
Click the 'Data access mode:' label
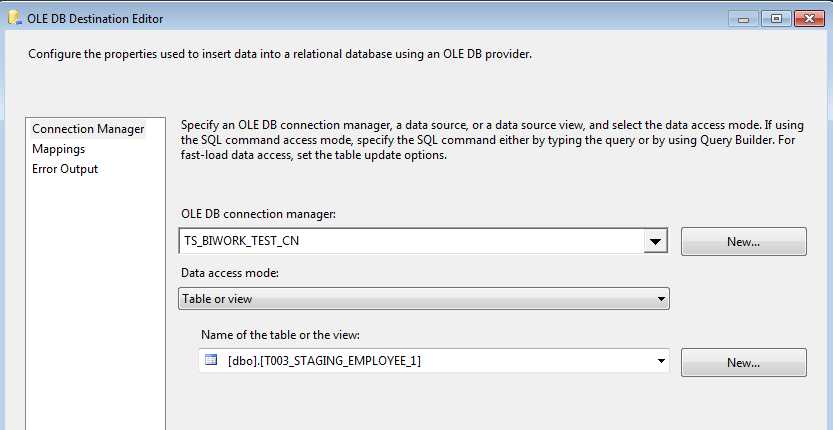pyautogui.click(x=229, y=272)
